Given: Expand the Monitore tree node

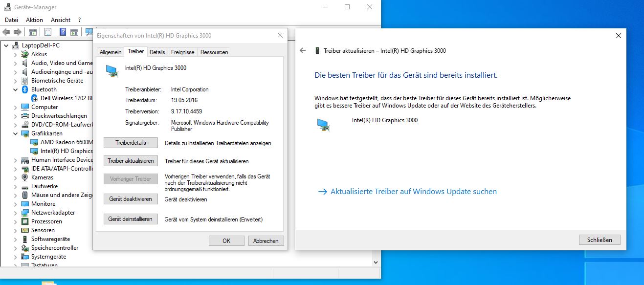Looking at the screenshot, I should point(16,204).
